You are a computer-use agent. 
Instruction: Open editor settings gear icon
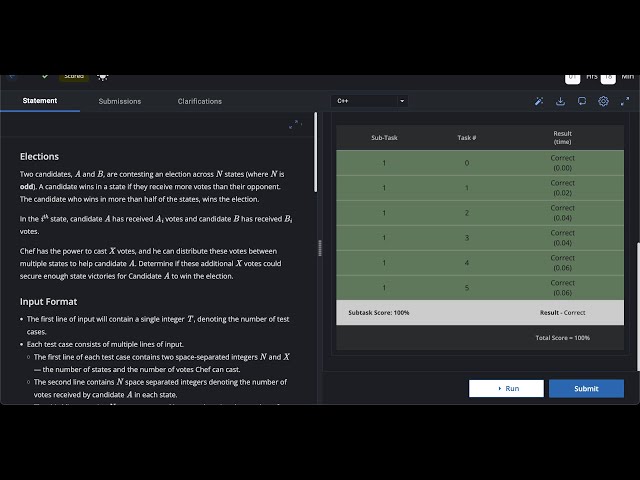(x=603, y=101)
